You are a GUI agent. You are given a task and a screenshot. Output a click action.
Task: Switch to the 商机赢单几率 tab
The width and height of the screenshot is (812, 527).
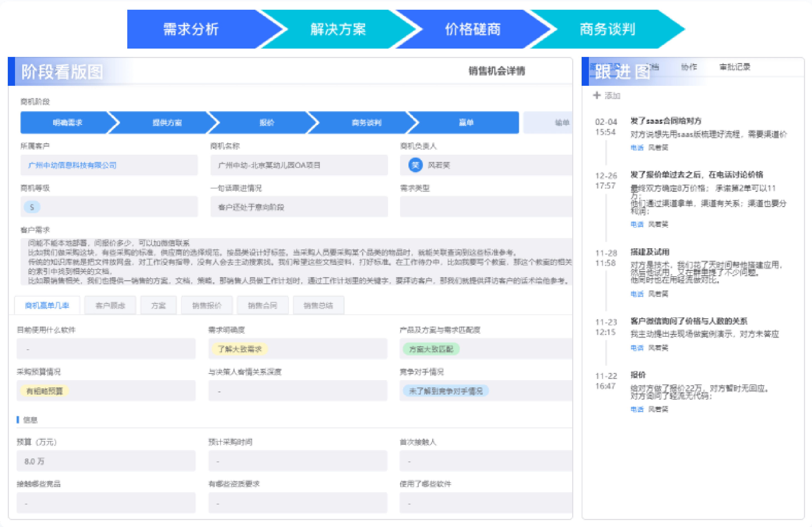click(x=47, y=305)
